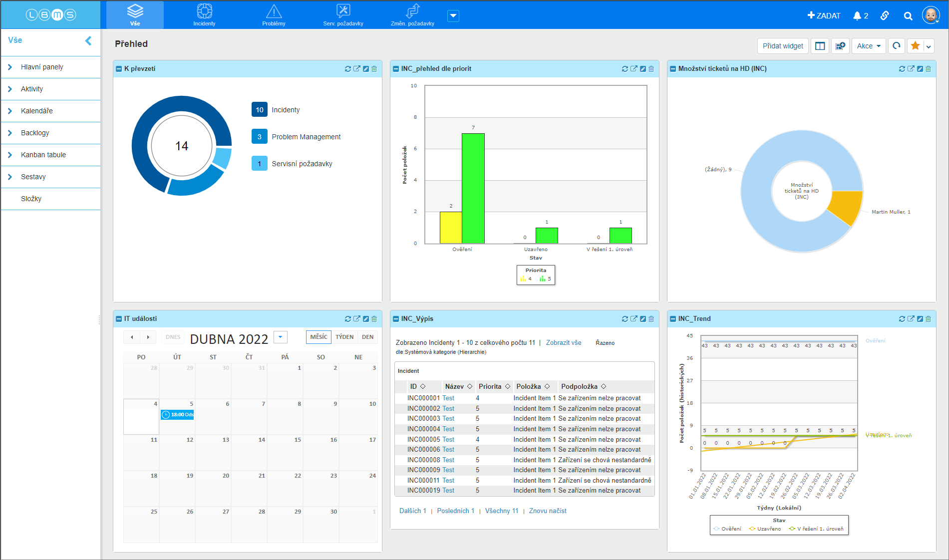
Task: Open the search magnifier in header
Action: [x=908, y=16]
